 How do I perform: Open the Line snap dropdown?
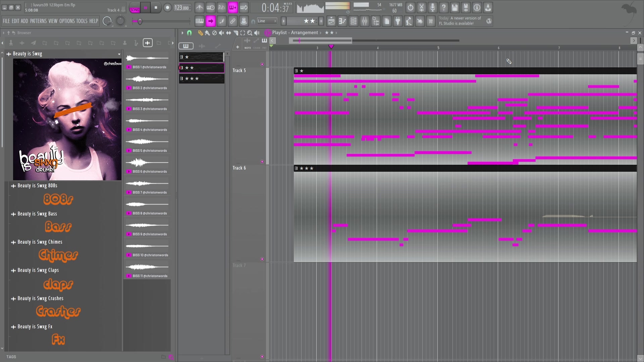(x=267, y=21)
